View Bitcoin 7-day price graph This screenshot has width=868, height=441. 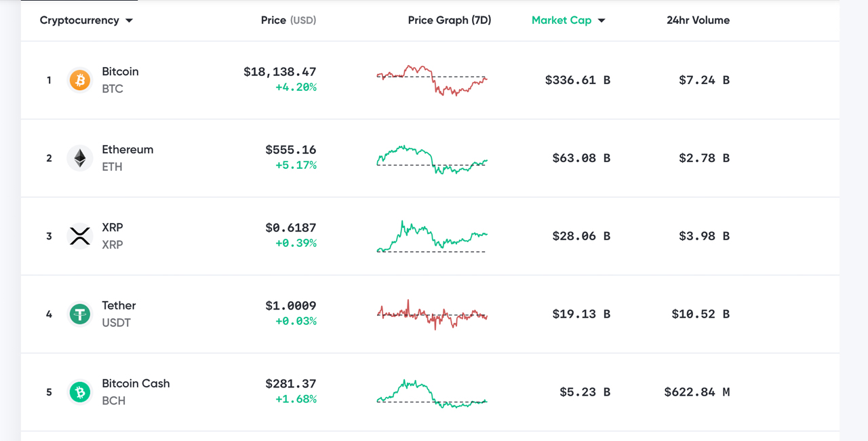pyautogui.click(x=432, y=80)
